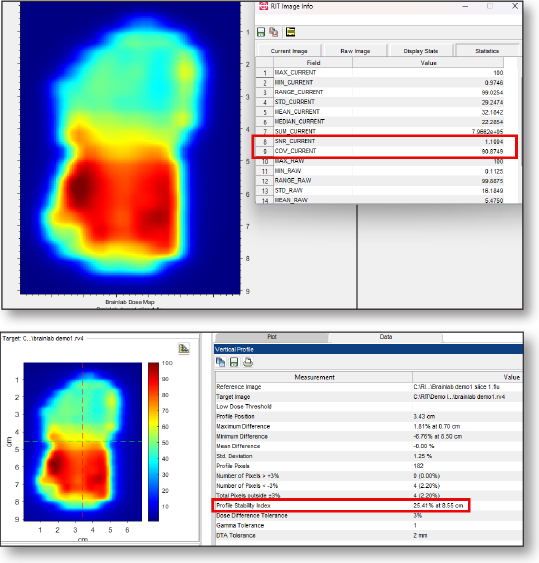Open the Current Image tab

coord(289,51)
